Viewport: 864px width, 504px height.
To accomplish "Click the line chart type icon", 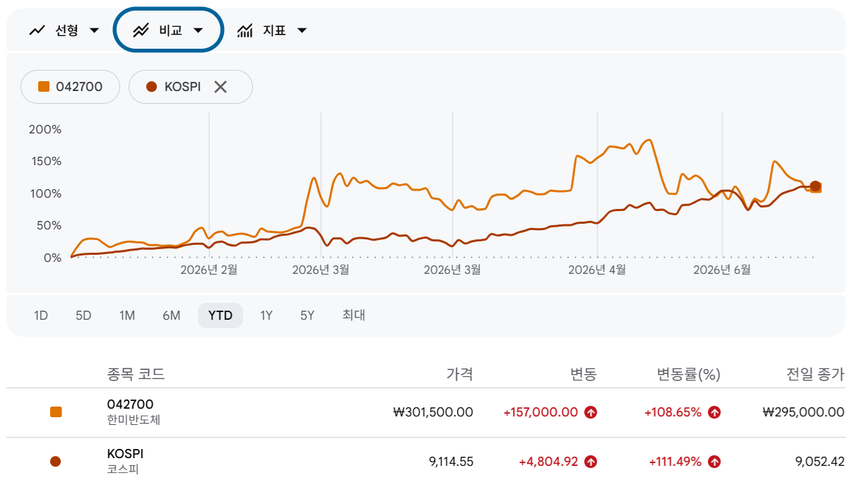I will click(37, 30).
